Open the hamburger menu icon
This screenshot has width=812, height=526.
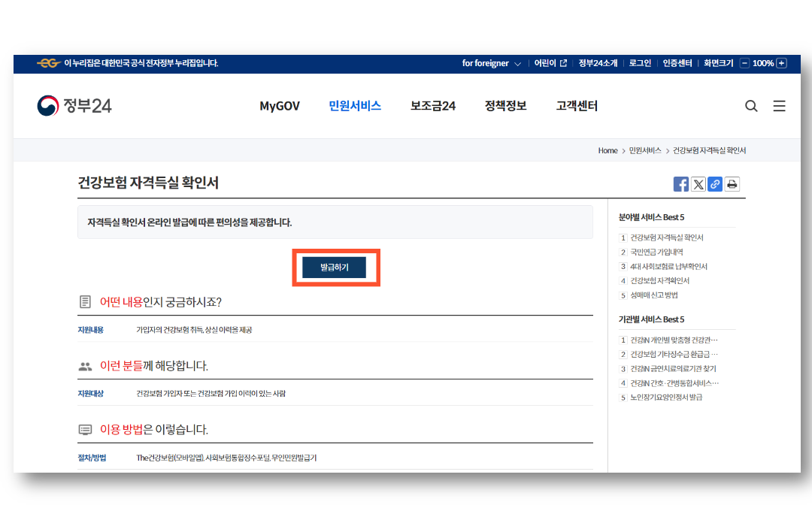tap(780, 106)
